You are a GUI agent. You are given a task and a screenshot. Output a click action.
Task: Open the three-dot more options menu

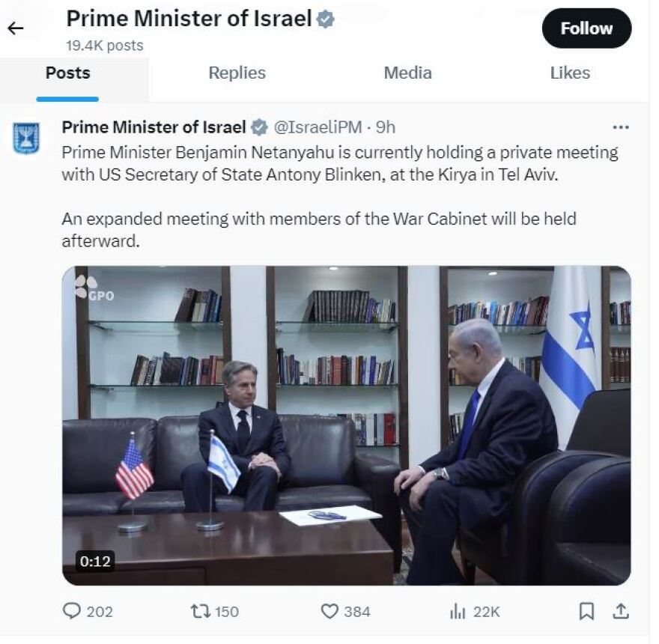621,127
